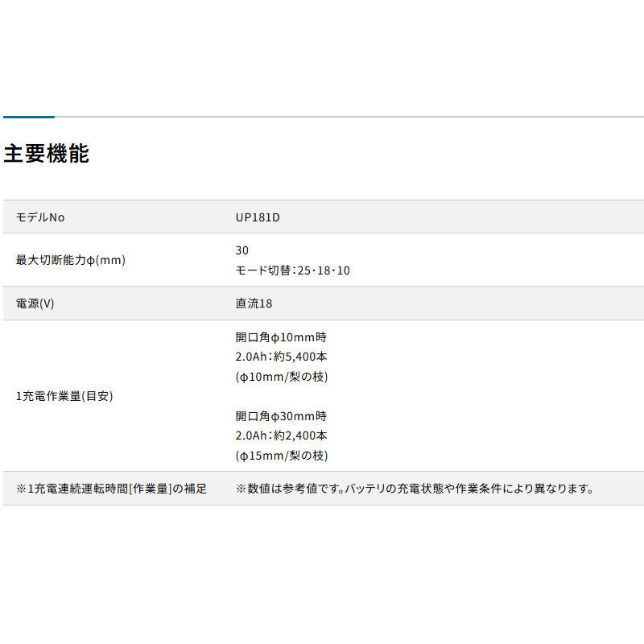Viewport: 644px width, 644px height.
Task: Click the (φ15mm/梨の枝) note
Action: [x=282, y=456]
